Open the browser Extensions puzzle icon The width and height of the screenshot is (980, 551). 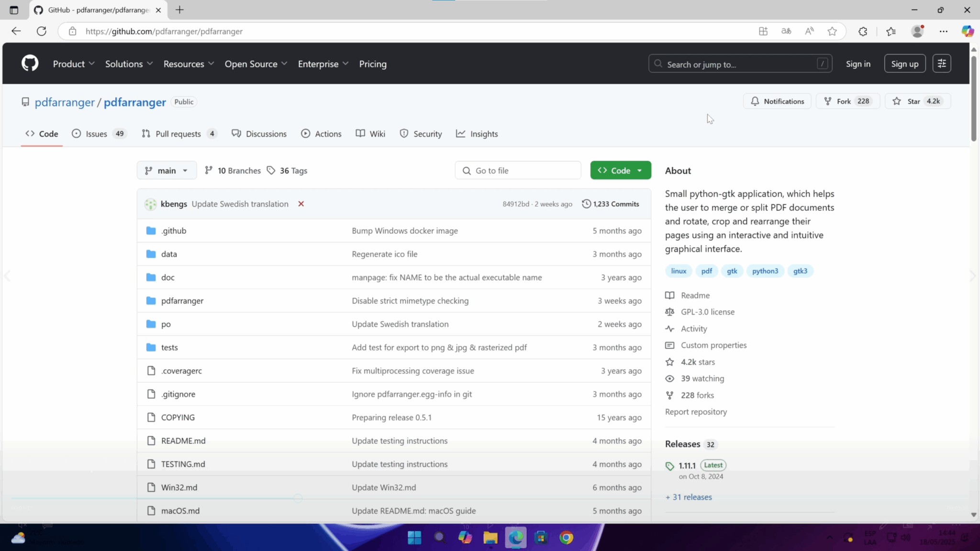(863, 32)
